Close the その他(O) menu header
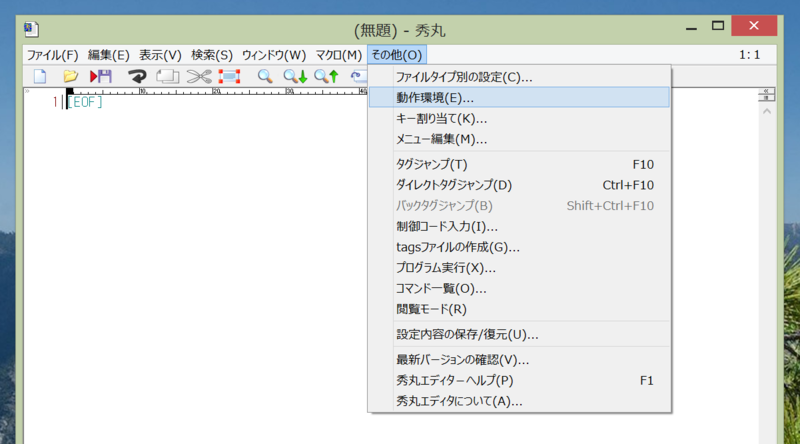This screenshot has height=444, width=800. click(397, 55)
